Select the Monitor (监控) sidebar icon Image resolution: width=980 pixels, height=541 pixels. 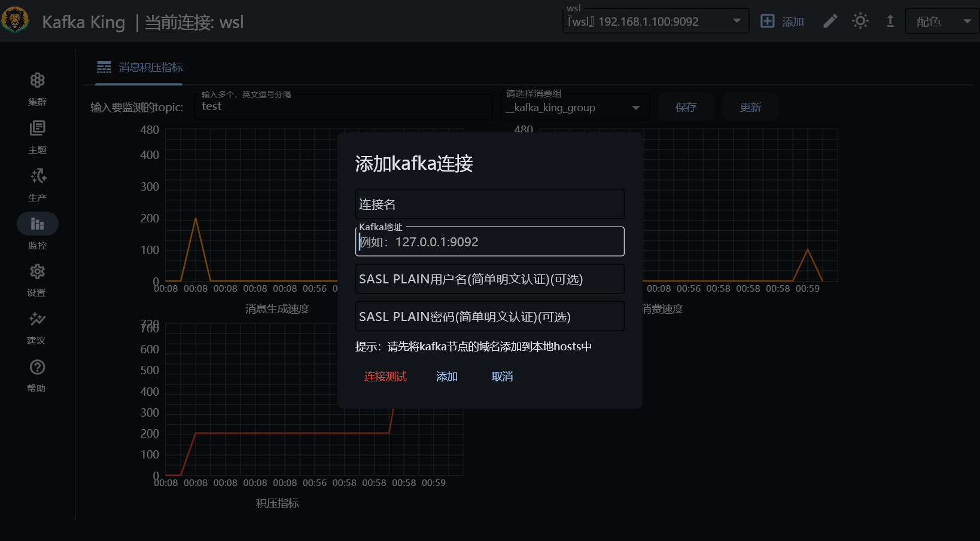pyautogui.click(x=37, y=224)
